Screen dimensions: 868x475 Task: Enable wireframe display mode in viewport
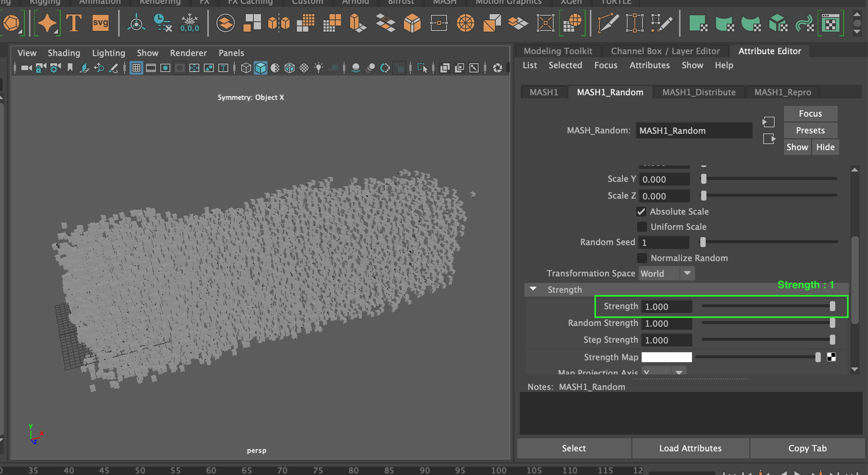pyautogui.click(x=246, y=68)
